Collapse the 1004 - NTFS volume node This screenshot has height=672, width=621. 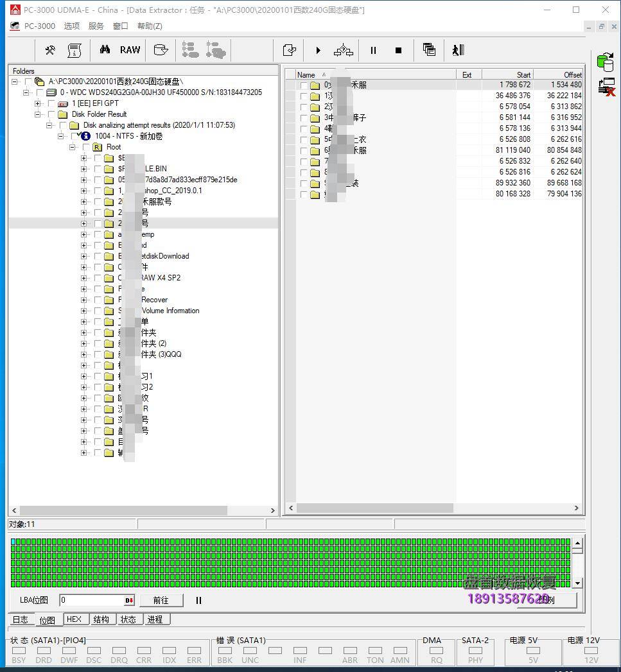[61, 136]
